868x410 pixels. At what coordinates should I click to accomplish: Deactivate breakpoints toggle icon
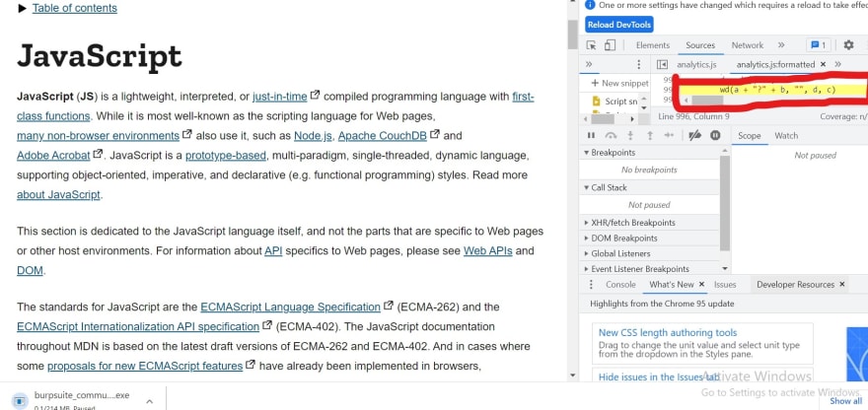pos(694,136)
